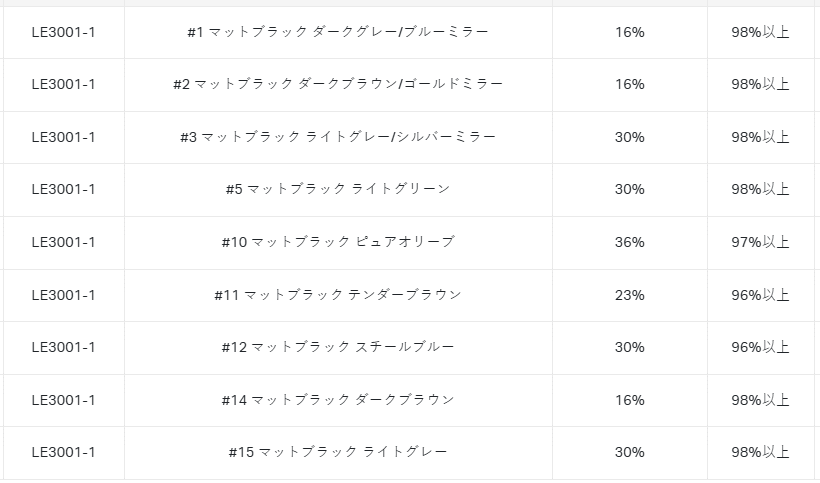
Task: Click the 97%以上 cell
Action: (760, 243)
